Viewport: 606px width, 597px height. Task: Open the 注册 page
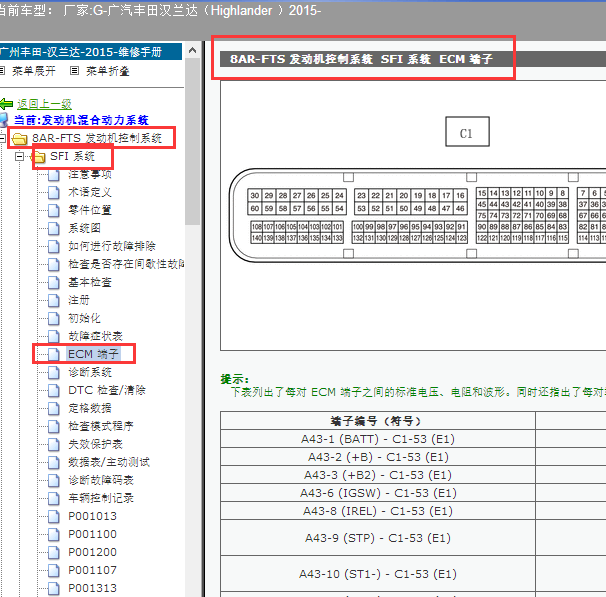coord(79,300)
